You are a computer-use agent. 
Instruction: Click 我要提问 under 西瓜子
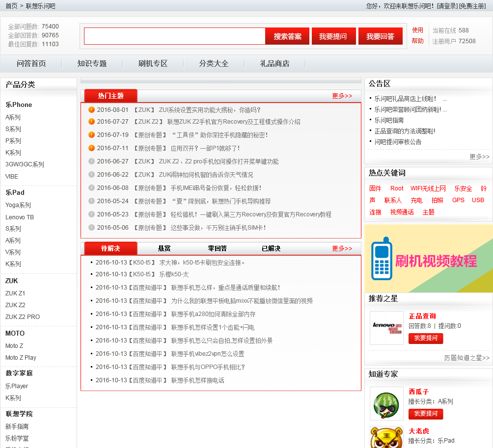pos(426,414)
